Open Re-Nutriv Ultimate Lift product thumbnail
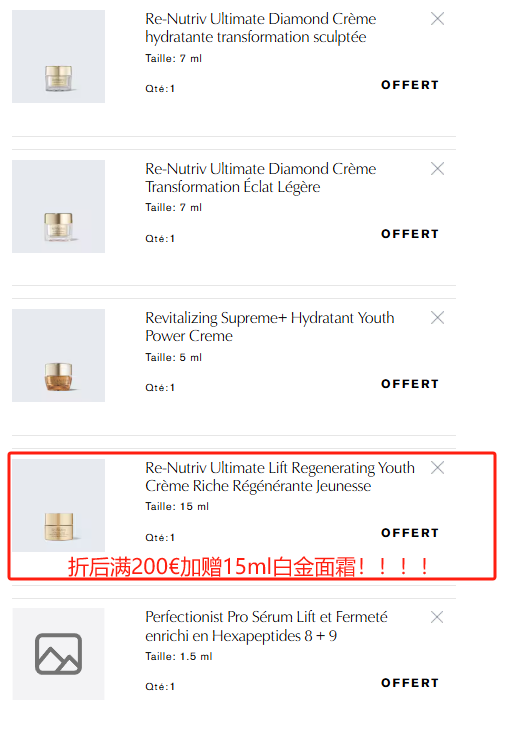This screenshot has height=729, width=510. [59, 505]
